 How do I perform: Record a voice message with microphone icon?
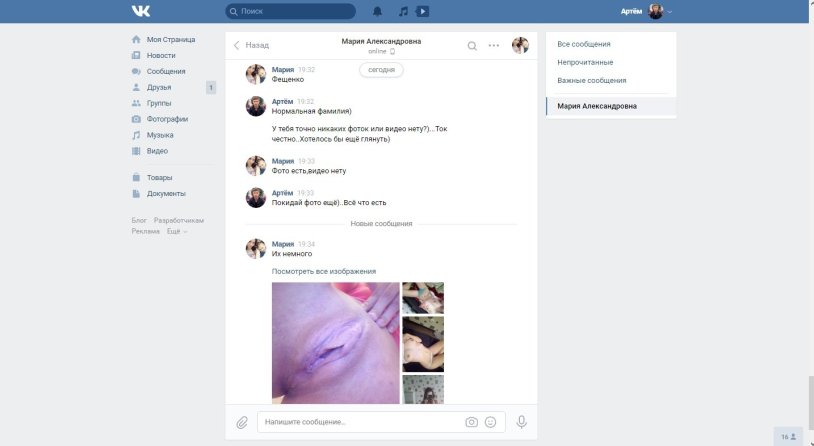[x=521, y=422]
